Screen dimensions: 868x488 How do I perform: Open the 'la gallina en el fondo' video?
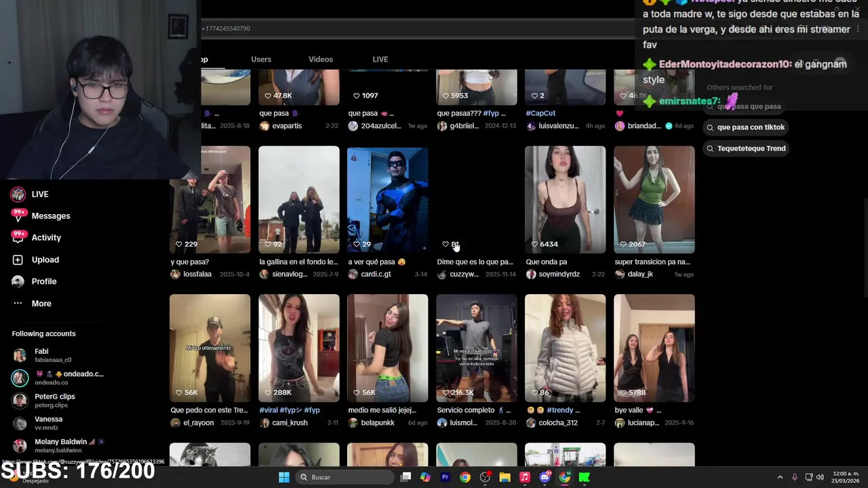point(299,200)
